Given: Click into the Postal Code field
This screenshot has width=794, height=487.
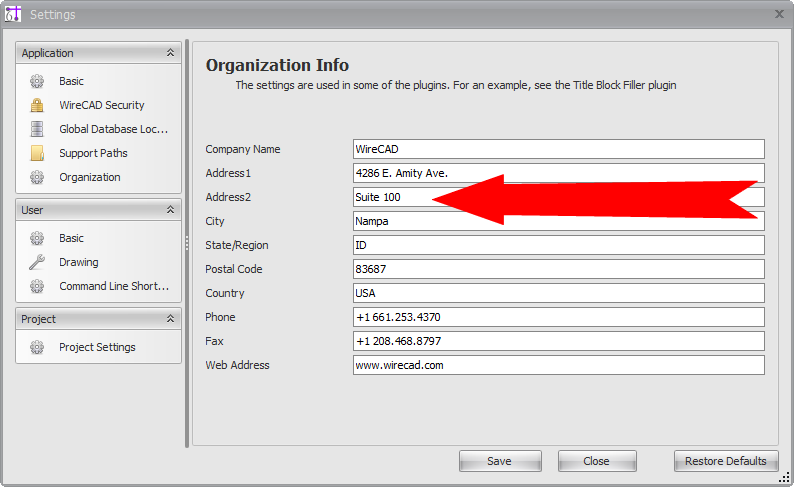Looking at the screenshot, I should point(559,269).
